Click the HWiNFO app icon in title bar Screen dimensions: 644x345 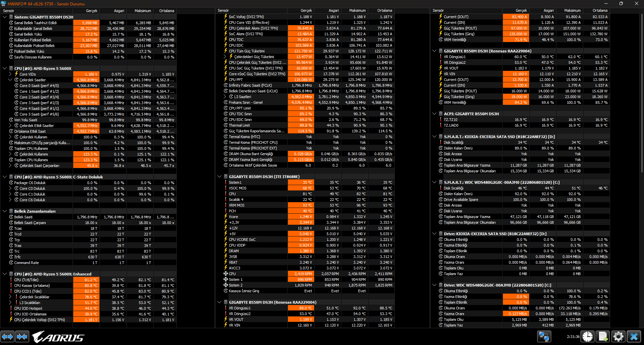tap(3, 4)
